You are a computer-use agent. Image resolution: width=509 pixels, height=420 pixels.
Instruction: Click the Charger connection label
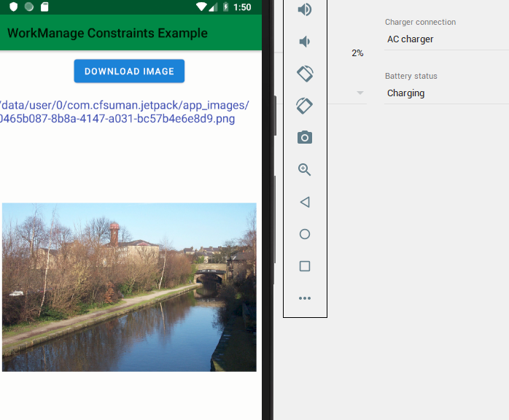(420, 22)
